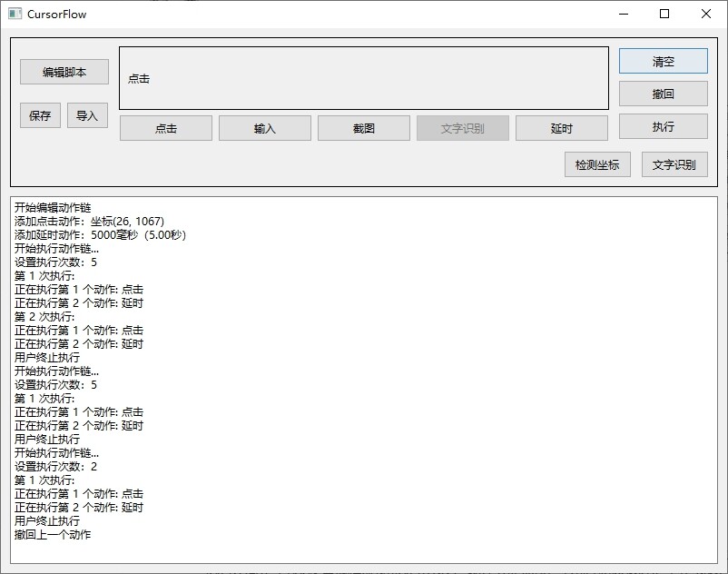Select the last log line 撤回上一个动作
Screen dimensions: 728x574
coord(53,535)
